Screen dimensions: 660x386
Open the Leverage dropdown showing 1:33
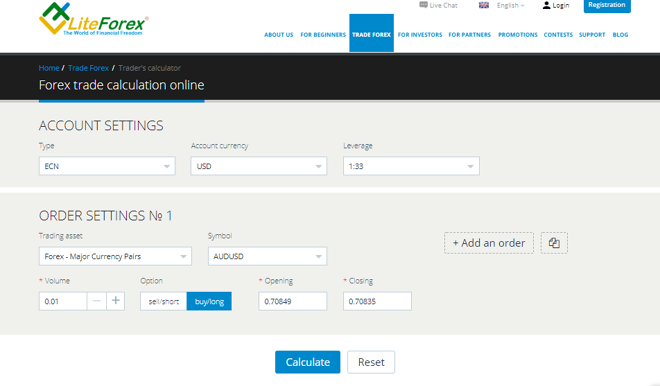(x=411, y=166)
